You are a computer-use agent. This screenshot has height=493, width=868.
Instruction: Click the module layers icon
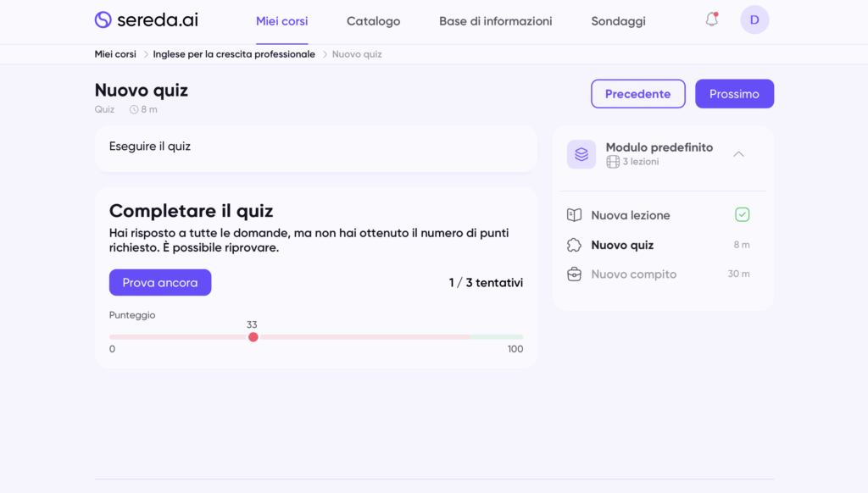coord(581,154)
